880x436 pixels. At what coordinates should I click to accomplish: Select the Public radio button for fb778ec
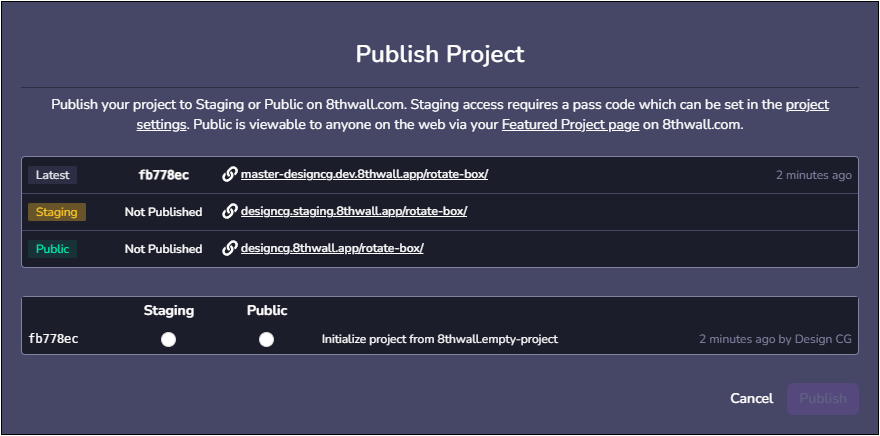266,339
